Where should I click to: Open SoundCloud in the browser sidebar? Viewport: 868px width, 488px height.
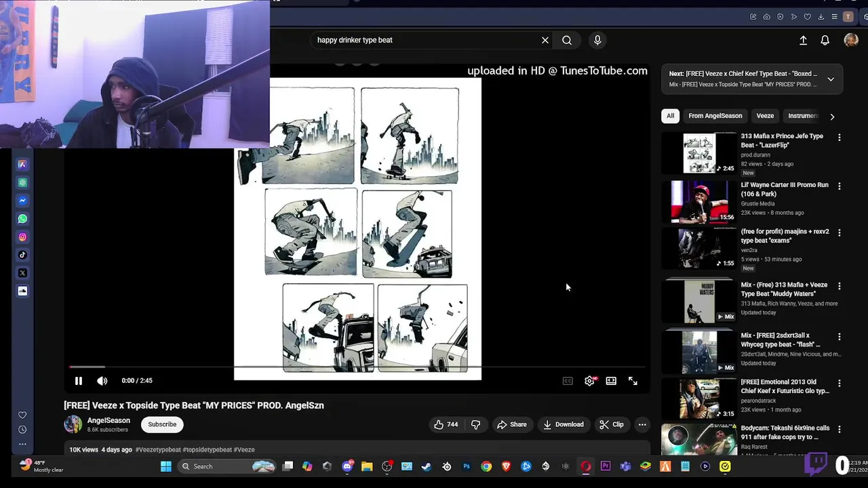point(22,291)
